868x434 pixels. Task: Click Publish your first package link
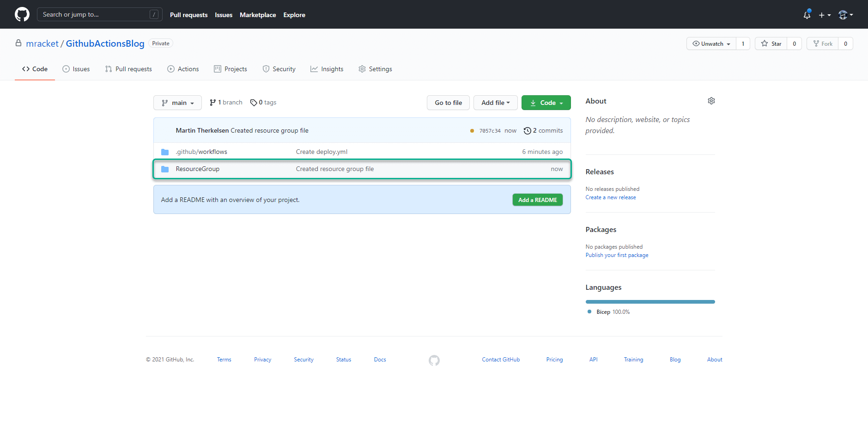pos(617,255)
